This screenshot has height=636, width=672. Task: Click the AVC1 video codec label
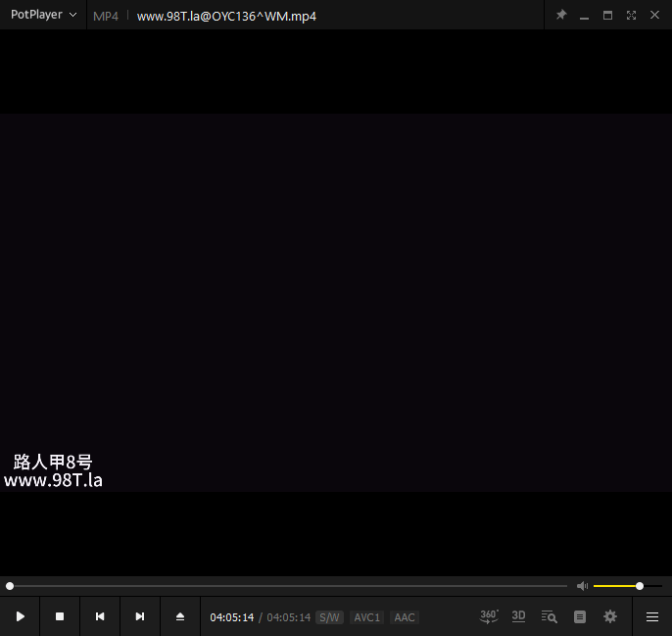[x=366, y=617]
